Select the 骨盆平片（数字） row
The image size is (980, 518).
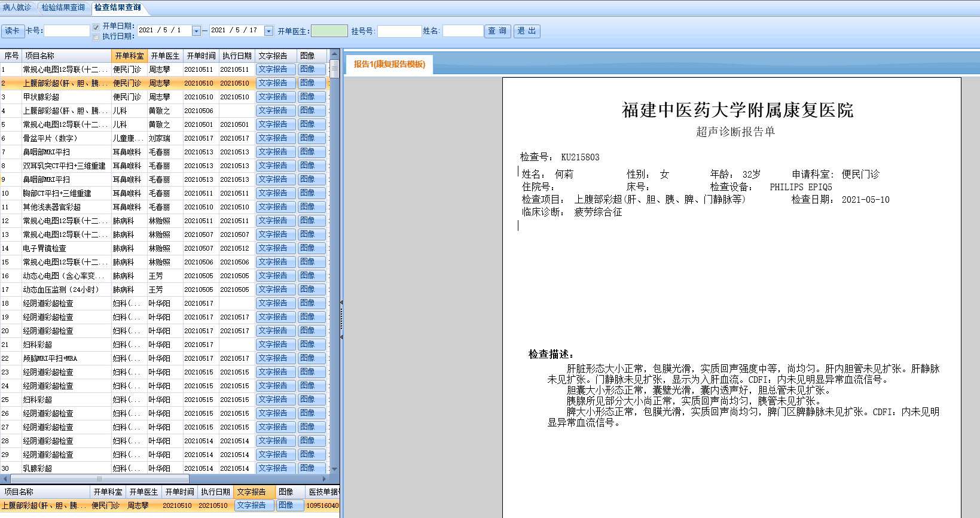[164, 138]
